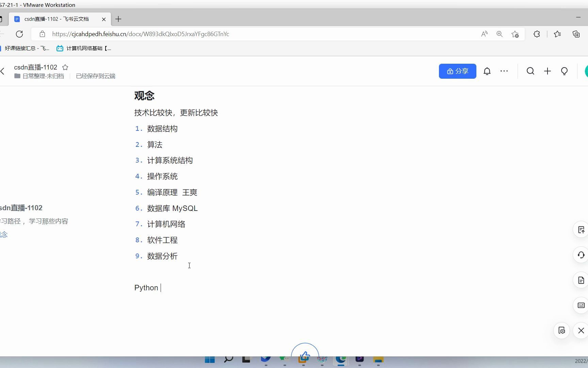Click list item 计算机网络
The width and height of the screenshot is (588, 368).
click(x=166, y=224)
